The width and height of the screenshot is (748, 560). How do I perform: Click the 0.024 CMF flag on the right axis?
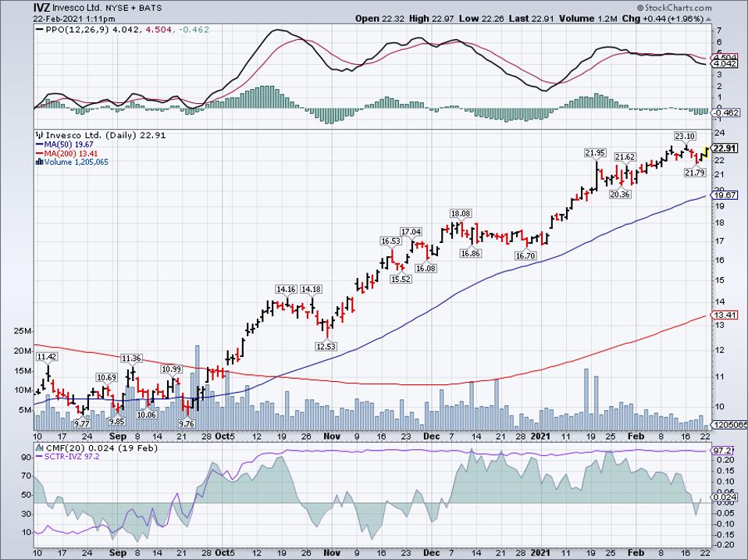pos(725,497)
